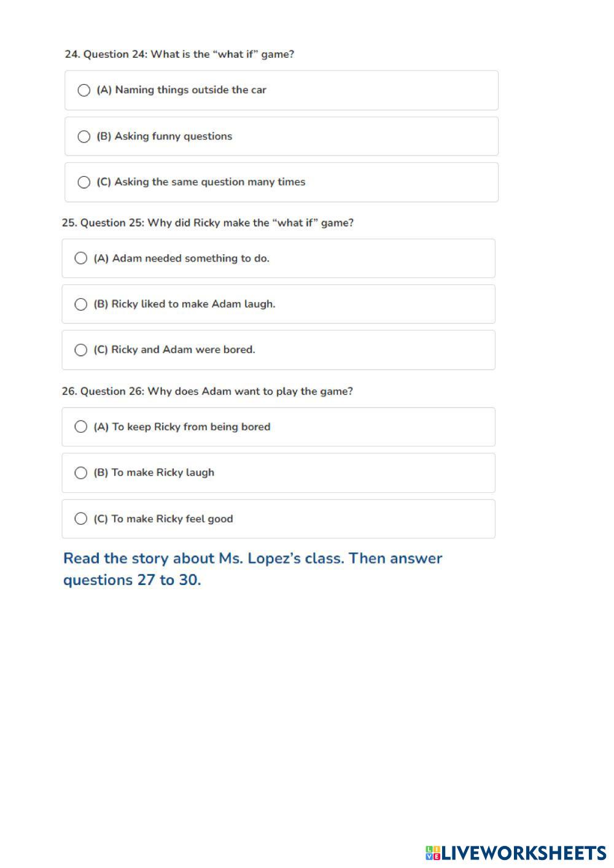Check radio for Ricky and Adam were bored
The width and height of the screenshot is (614, 868).
[x=81, y=350]
